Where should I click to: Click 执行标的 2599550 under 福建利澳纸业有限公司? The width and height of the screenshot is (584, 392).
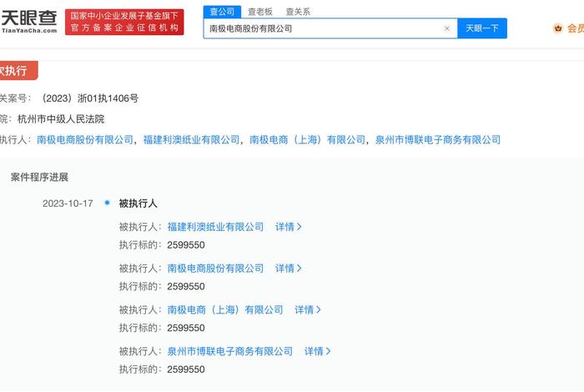tap(162, 245)
